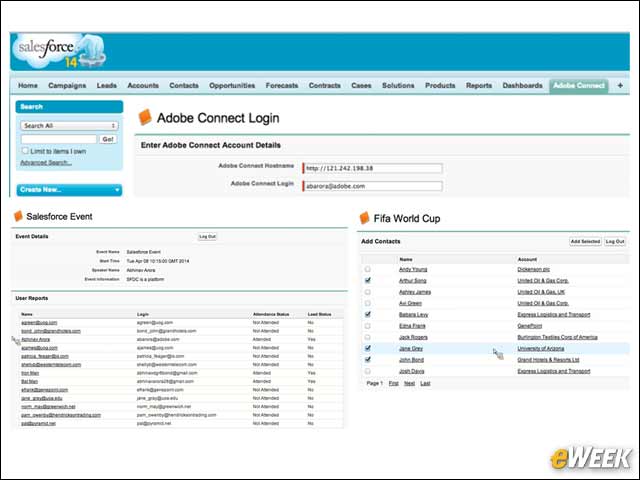Go to the Next page link
The height and width of the screenshot is (480, 640).
click(409, 383)
